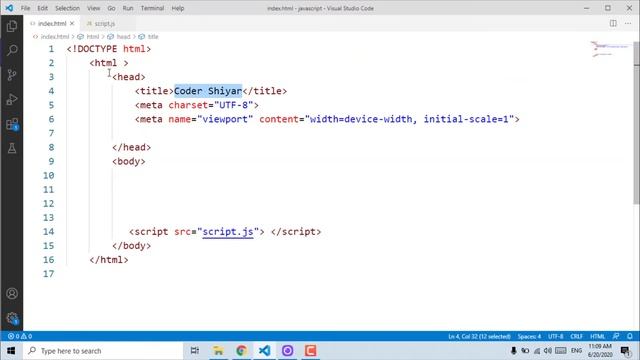Click Visual Studio Code taskbar icon
The width and height of the screenshot is (640, 360).
264,351
